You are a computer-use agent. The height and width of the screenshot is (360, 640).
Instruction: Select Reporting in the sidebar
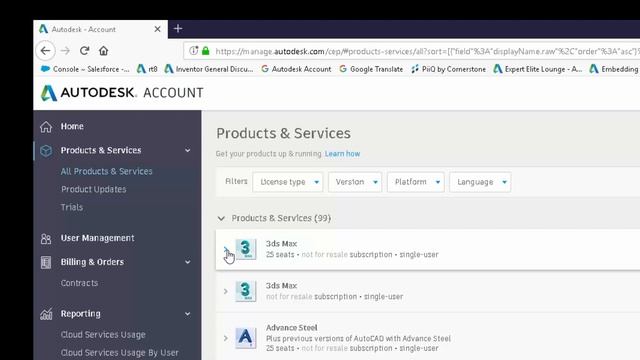[80, 314]
